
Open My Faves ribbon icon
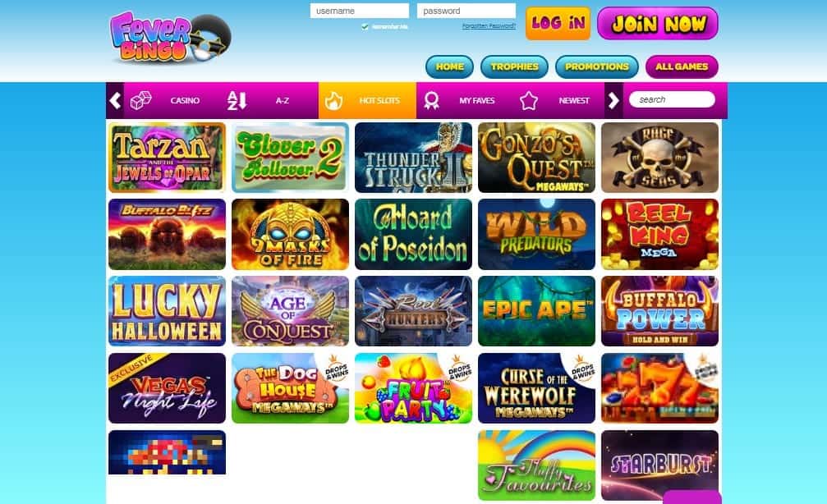[431, 100]
